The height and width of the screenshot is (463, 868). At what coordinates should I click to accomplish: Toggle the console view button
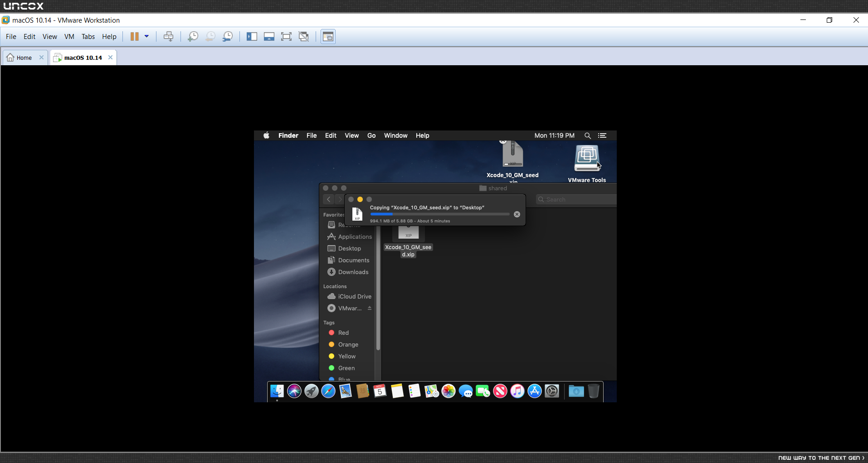(x=328, y=37)
